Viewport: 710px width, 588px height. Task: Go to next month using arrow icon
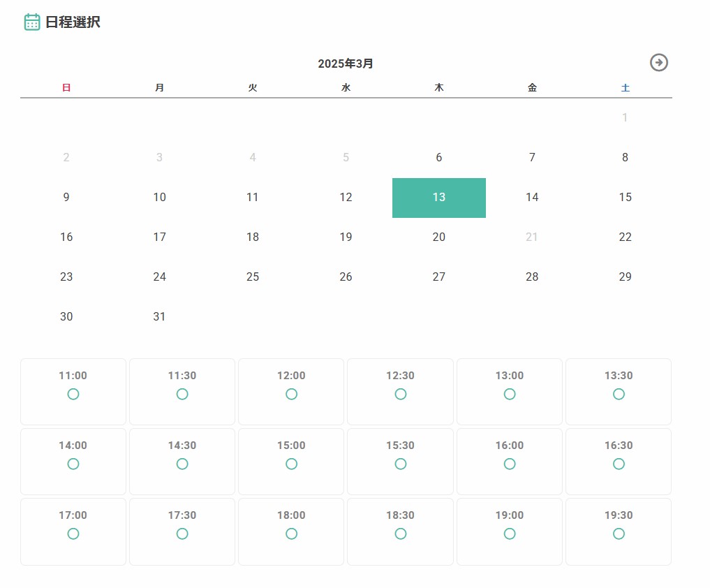(x=658, y=63)
